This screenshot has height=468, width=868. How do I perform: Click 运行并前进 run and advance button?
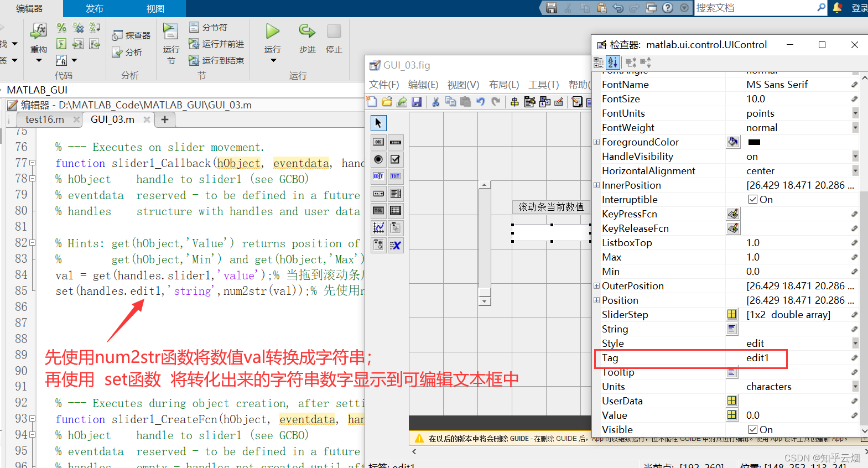point(216,44)
